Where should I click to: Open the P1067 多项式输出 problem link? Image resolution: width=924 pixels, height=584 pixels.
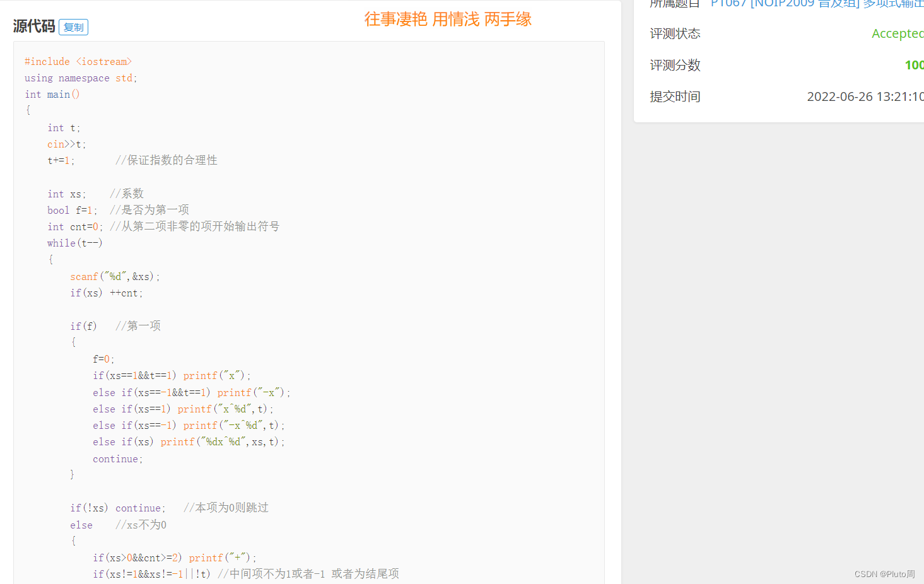(817, 4)
